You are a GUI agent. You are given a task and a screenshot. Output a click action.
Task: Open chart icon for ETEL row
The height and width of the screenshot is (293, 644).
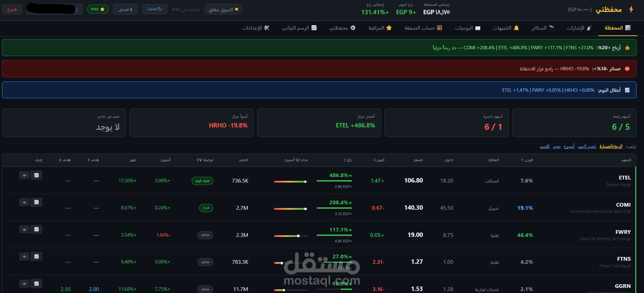coord(36,175)
